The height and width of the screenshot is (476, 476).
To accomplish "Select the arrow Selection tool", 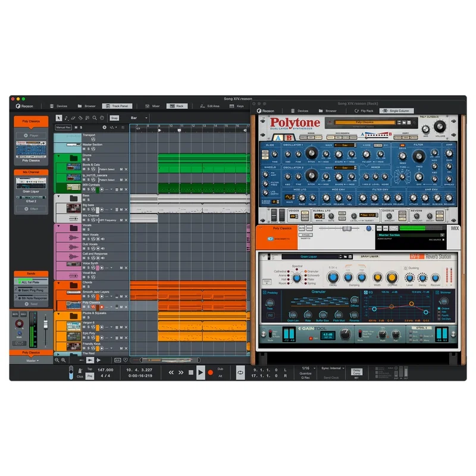I will tap(59, 118).
